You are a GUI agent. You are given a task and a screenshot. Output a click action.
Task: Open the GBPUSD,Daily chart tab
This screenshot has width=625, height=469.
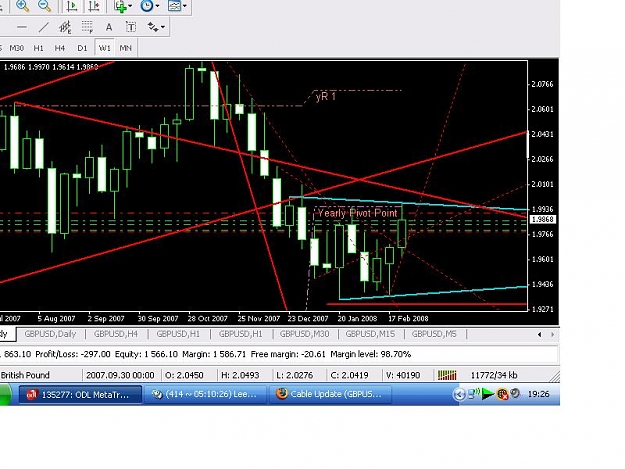(x=50, y=334)
